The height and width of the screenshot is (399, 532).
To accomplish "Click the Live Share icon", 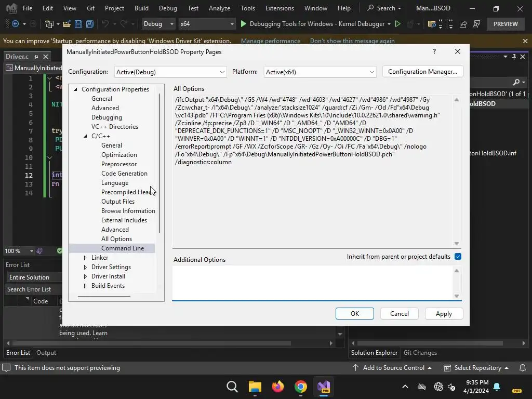I will pyautogui.click(x=463, y=24).
